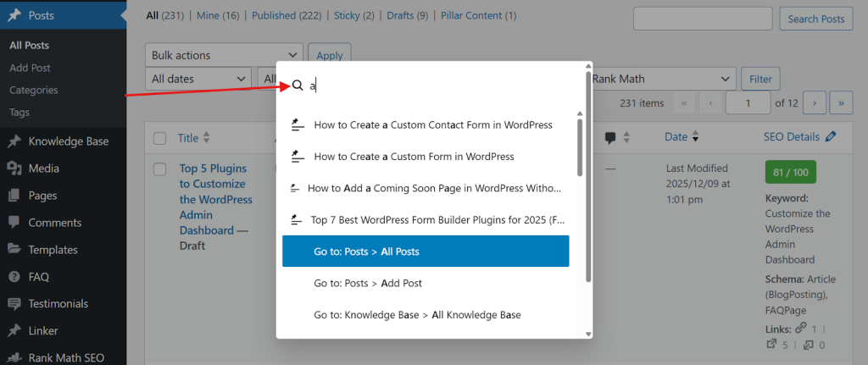Click the Rank Math SEO chart icon
The image size is (868, 365).
pyautogui.click(x=14, y=358)
